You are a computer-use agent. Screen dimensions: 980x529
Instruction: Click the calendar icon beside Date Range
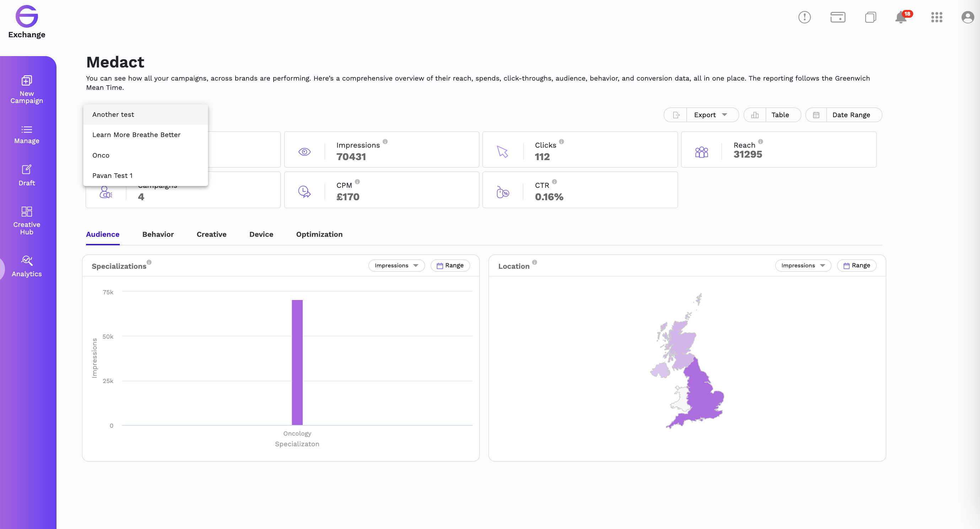point(816,115)
